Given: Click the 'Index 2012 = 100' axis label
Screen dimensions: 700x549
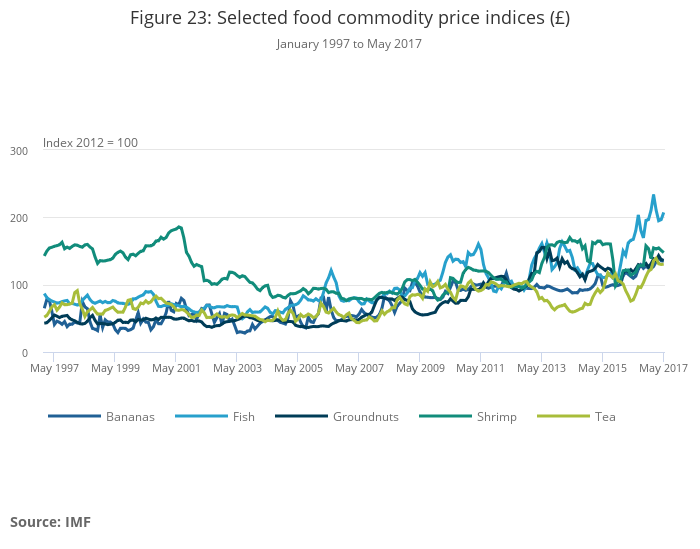Looking at the screenshot, I should (x=90, y=143).
